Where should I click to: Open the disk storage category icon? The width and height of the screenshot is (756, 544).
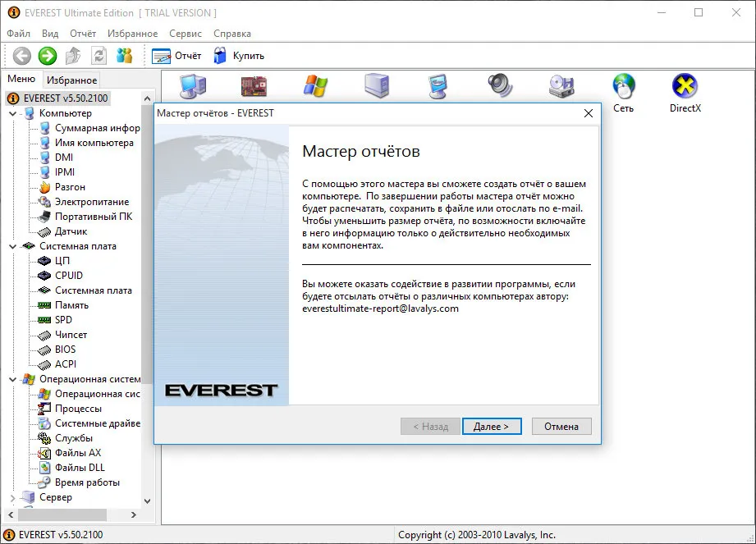pyautogui.click(x=561, y=87)
